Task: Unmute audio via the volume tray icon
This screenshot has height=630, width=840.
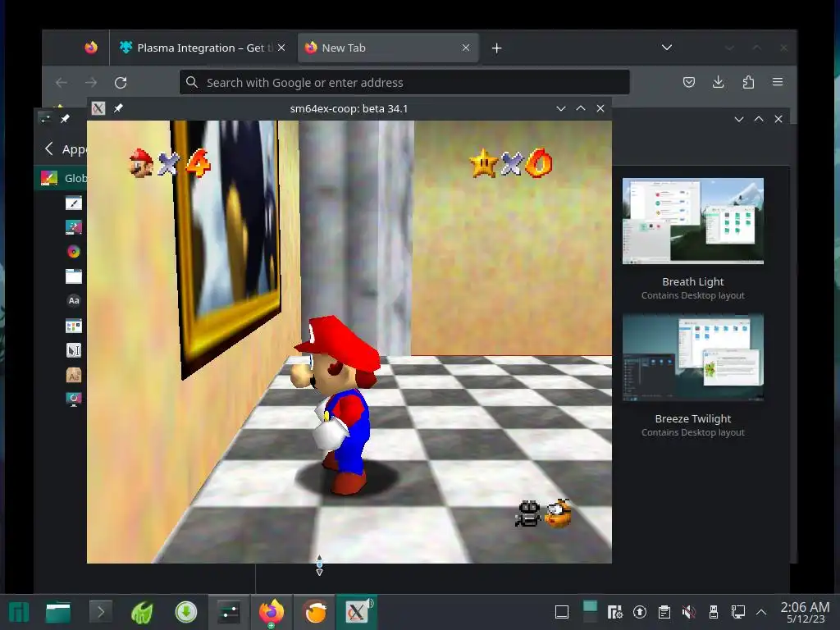Action: (689, 612)
